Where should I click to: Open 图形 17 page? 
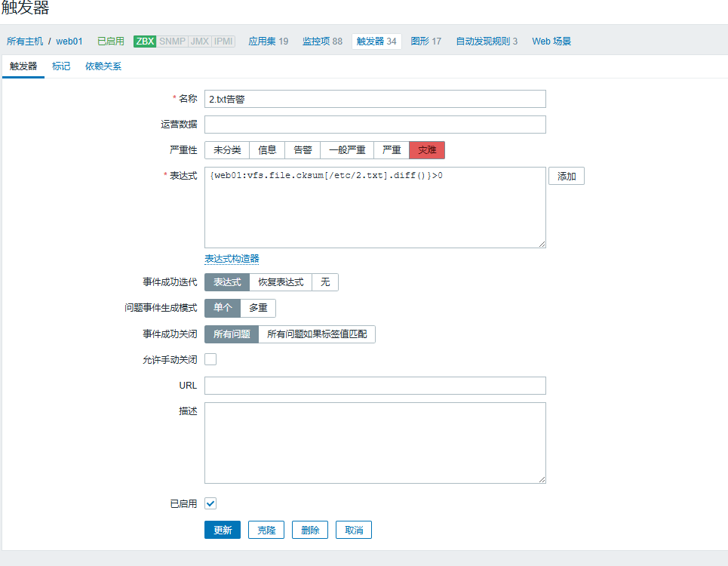pos(425,42)
